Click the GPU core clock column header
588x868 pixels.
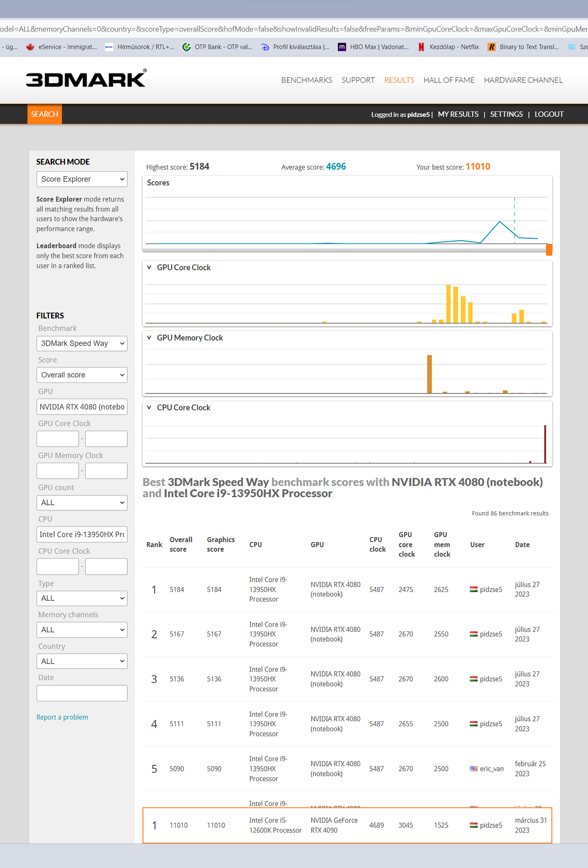pyautogui.click(x=407, y=544)
